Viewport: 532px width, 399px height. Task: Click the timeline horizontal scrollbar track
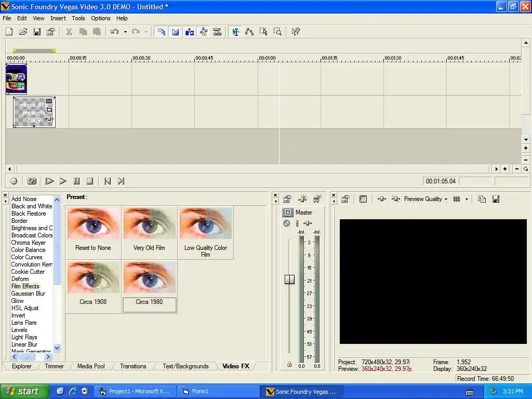click(x=253, y=169)
